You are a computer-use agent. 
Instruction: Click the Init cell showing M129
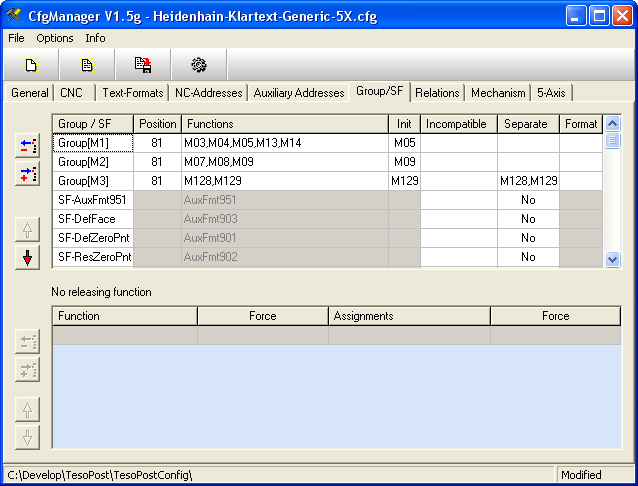404,181
